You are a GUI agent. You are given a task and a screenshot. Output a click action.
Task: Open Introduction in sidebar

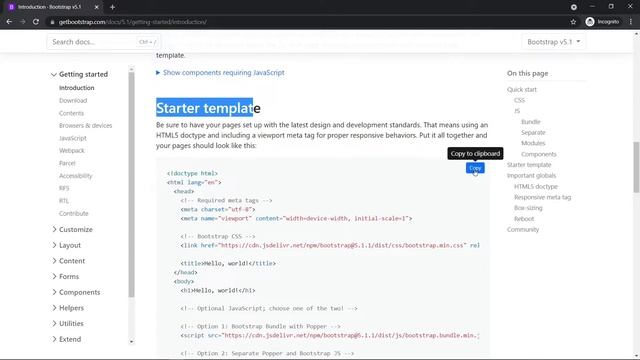tap(77, 88)
